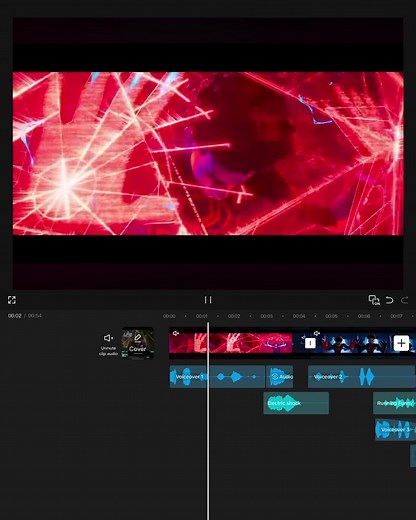Click the white playhead line
The height and width of the screenshot is (520, 416).
coord(208,421)
